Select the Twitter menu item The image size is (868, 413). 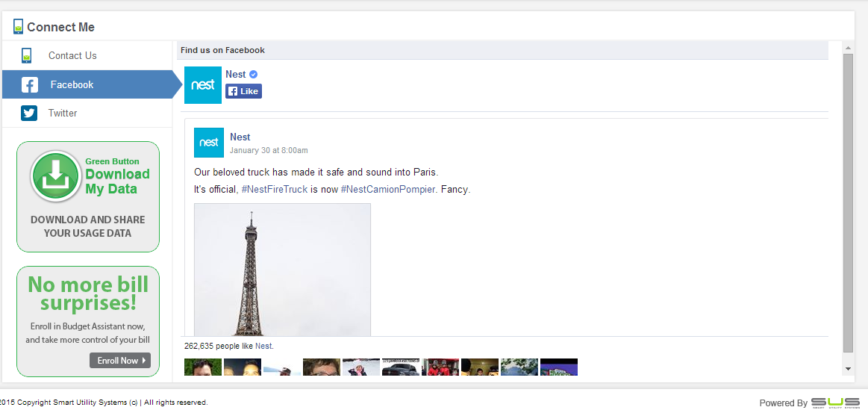click(63, 113)
